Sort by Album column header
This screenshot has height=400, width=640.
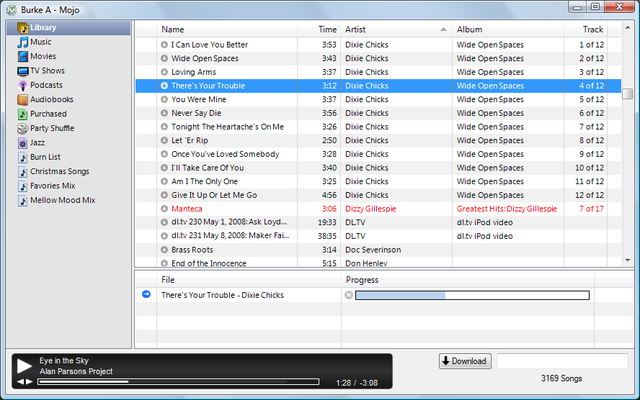click(508, 29)
